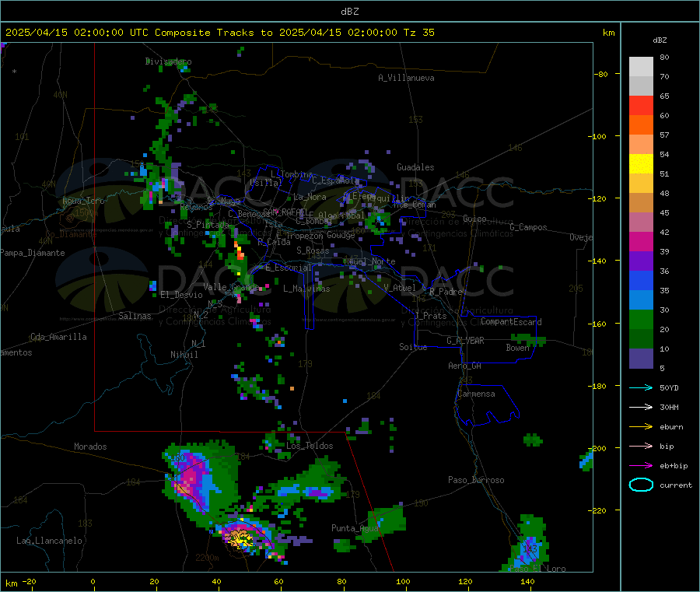Click the CompantEscard label
This screenshot has width=700, height=592.
(x=511, y=321)
